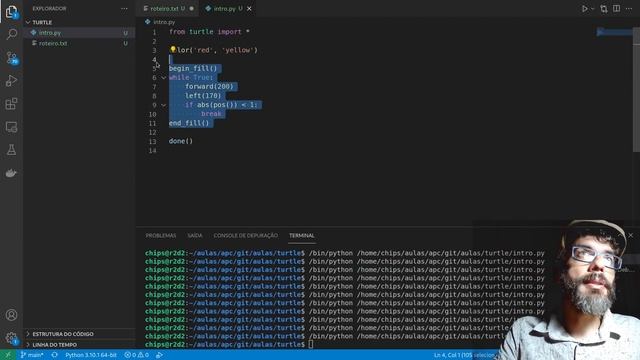Open the Accounts menu icon

(x=11, y=315)
